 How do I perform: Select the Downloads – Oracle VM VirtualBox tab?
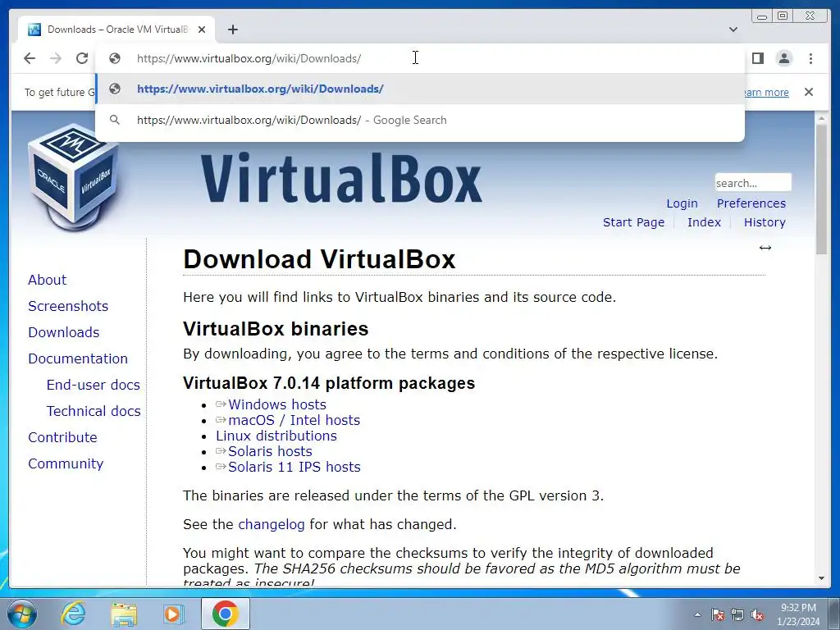pos(116,30)
